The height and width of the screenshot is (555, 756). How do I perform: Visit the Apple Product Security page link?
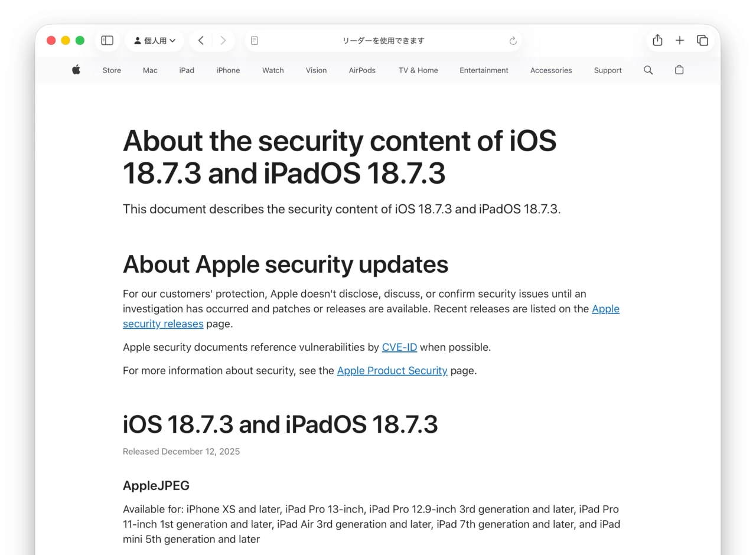click(392, 371)
